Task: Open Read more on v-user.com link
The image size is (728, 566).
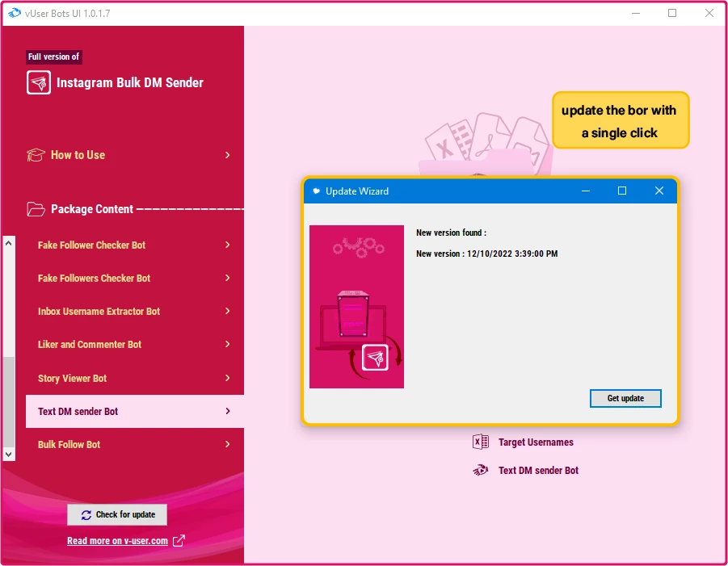Action: [117, 540]
